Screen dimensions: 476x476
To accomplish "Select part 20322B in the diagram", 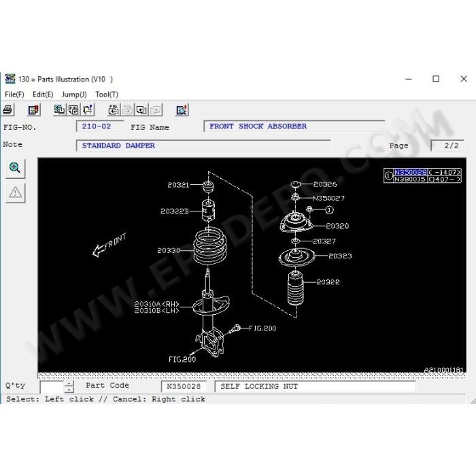I will 174,211.
